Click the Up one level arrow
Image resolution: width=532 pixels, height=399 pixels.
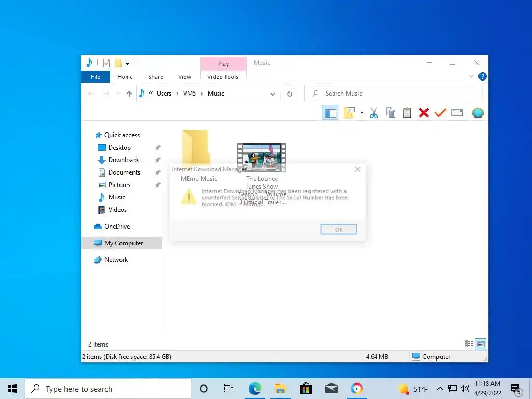pos(129,94)
